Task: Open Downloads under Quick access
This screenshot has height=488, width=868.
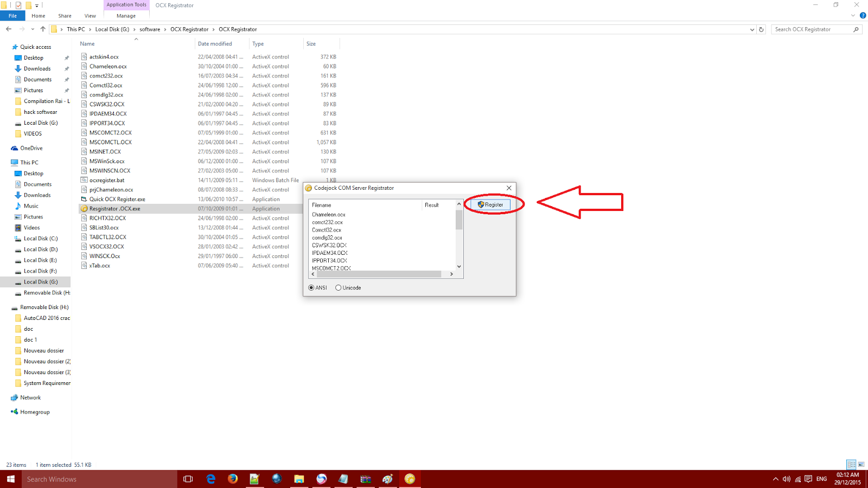Action: click(37, 69)
